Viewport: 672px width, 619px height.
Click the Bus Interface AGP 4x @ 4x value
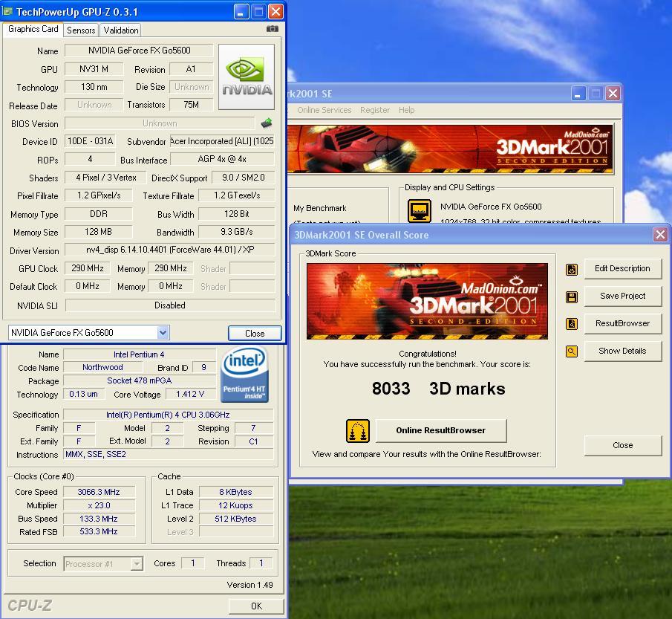pos(222,159)
